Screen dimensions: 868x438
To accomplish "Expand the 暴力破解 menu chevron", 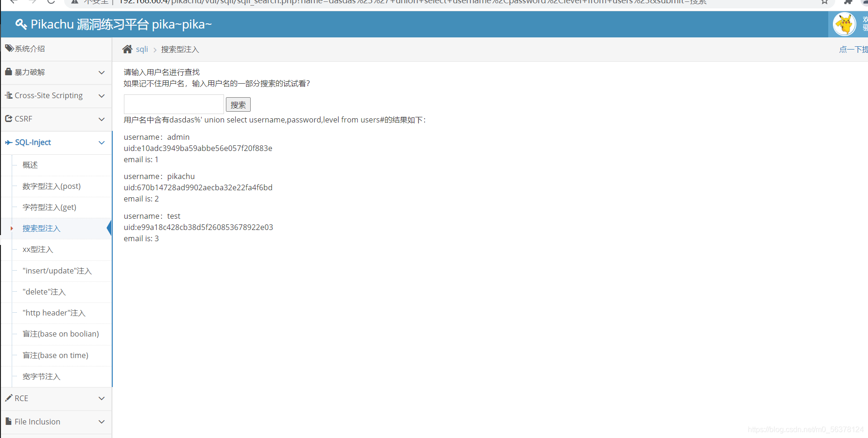I will pyautogui.click(x=101, y=72).
